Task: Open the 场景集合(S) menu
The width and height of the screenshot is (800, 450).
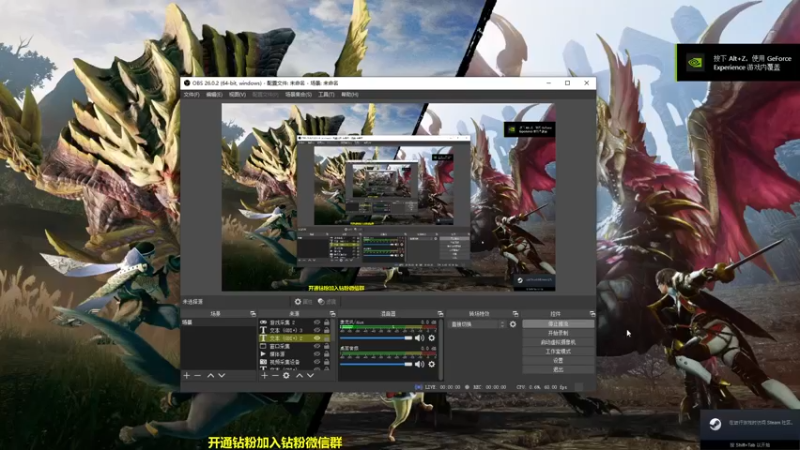Action: click(x=298, y=94)
